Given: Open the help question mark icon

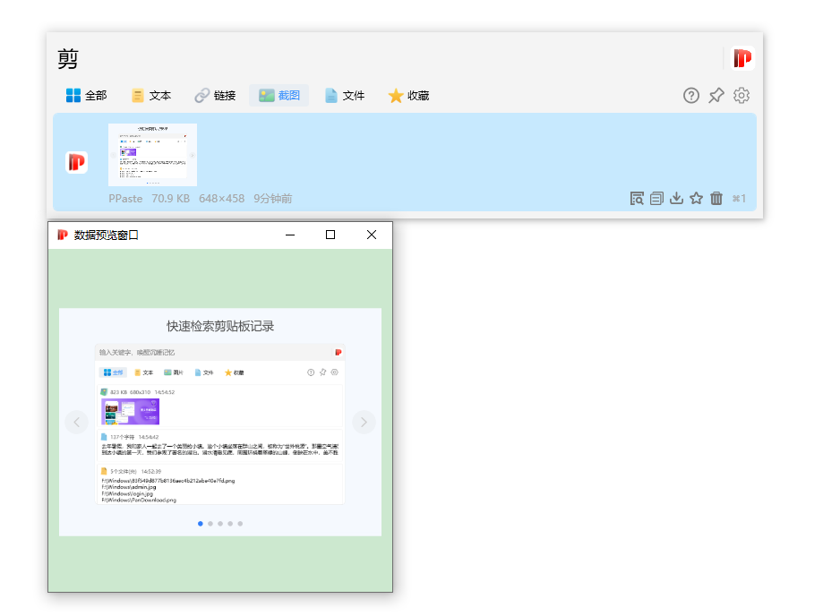Looking at the screenshot, I should 691,95.
